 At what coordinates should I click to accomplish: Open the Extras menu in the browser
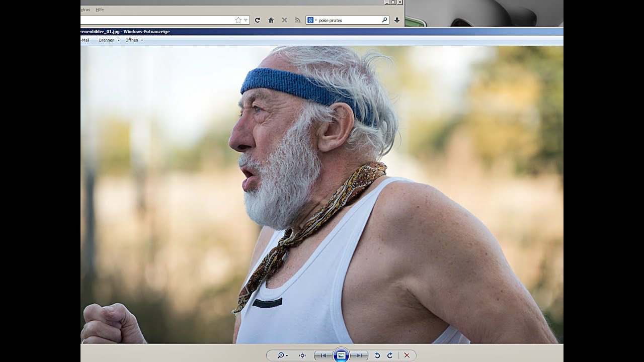coord(85,10)
